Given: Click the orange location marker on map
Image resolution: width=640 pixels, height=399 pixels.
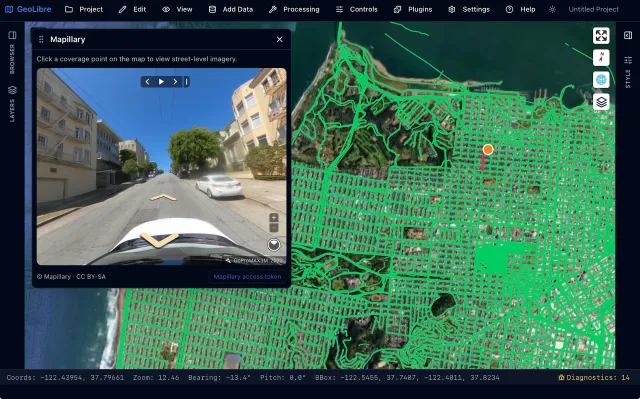Looking at the screenshot, I should click(488, 149).
